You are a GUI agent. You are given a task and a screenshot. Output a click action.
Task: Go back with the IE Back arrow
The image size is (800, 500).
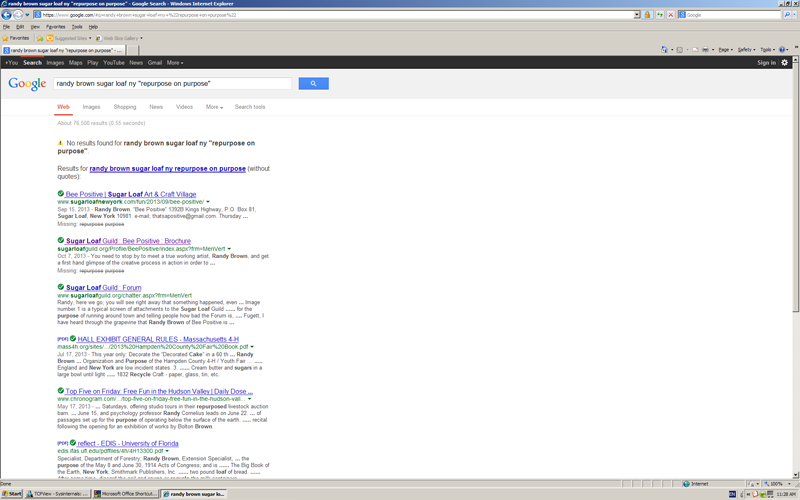point(6,15)
